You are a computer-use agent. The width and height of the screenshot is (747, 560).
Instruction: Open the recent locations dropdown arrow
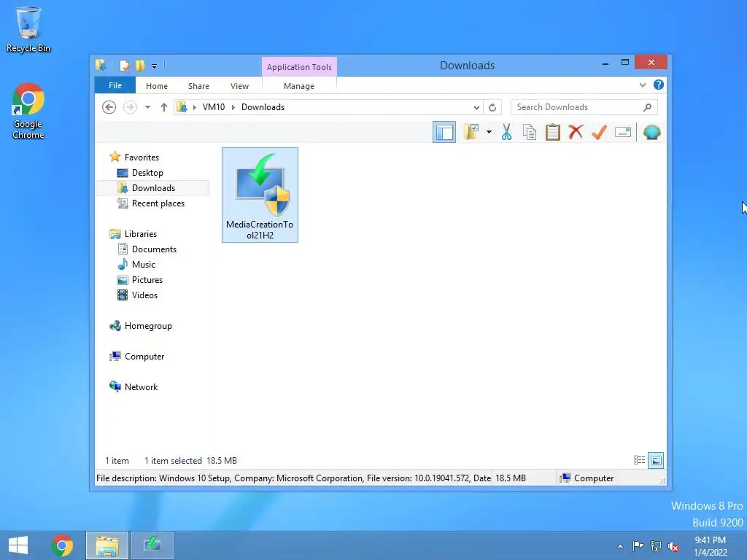[147, 107]
